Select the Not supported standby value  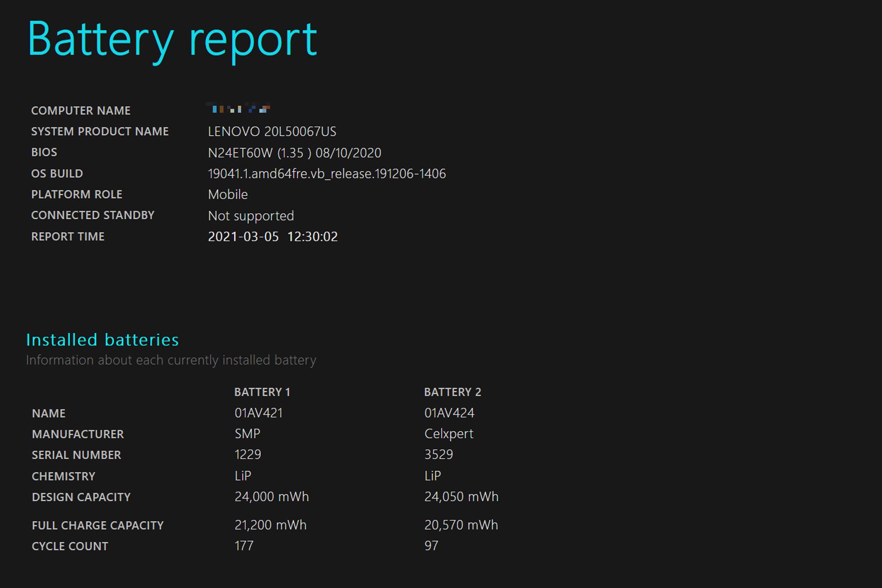coord(251,216)
